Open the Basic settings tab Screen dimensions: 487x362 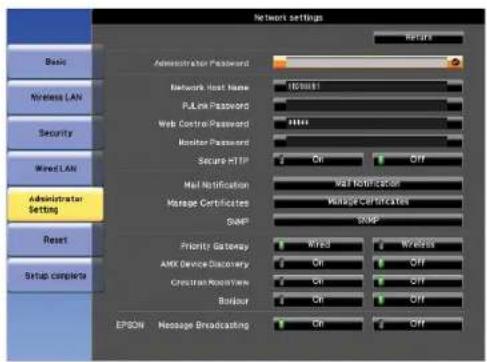pyautogui.click(x=55, y=62)
